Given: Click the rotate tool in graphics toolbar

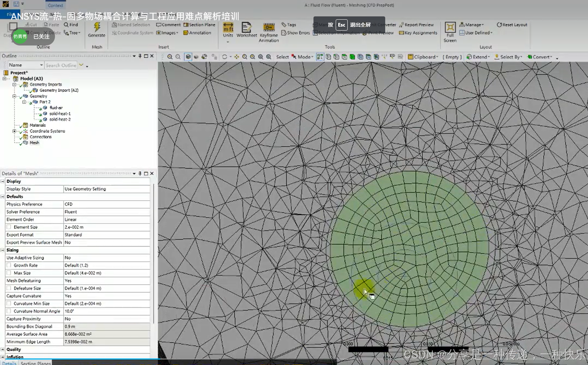Looking at the screenshot, I should pyautogui.click(x=225, y=57).
